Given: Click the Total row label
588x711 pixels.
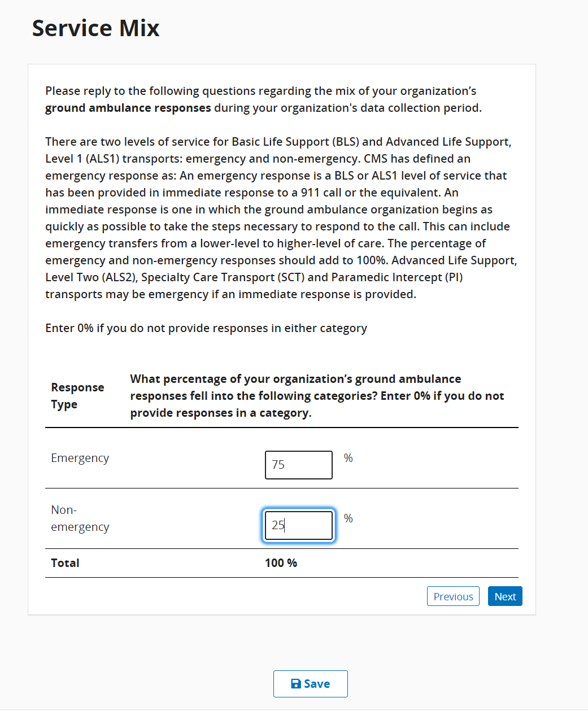Looking at the screenshot, I should pos(65,563).
